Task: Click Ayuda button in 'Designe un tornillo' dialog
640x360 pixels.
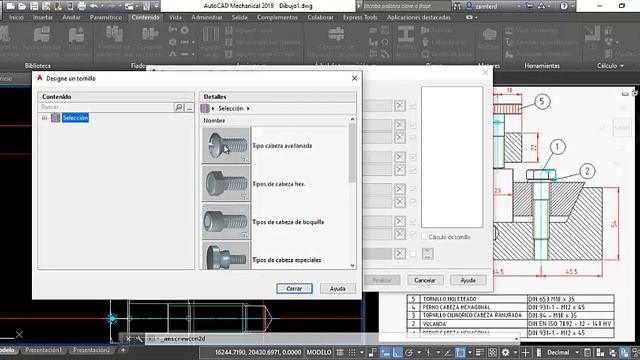Action: (338, 289)
